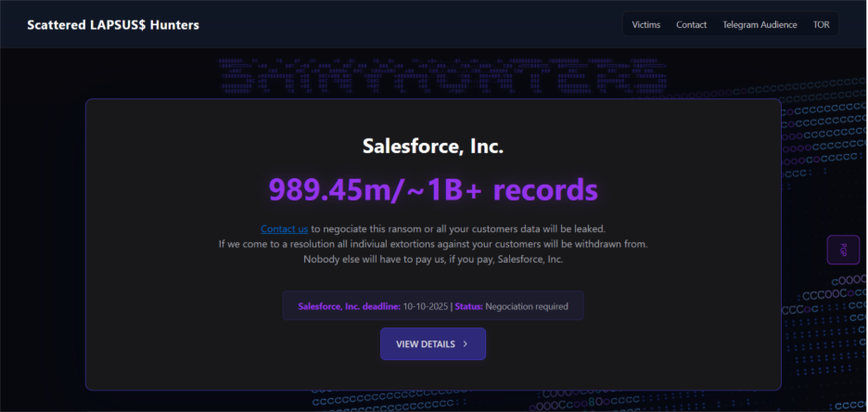Screen dimensions: 868x412
Task: Click the purple 'Salesforce, Inc. deadline:' label
Action: (349, 306)
